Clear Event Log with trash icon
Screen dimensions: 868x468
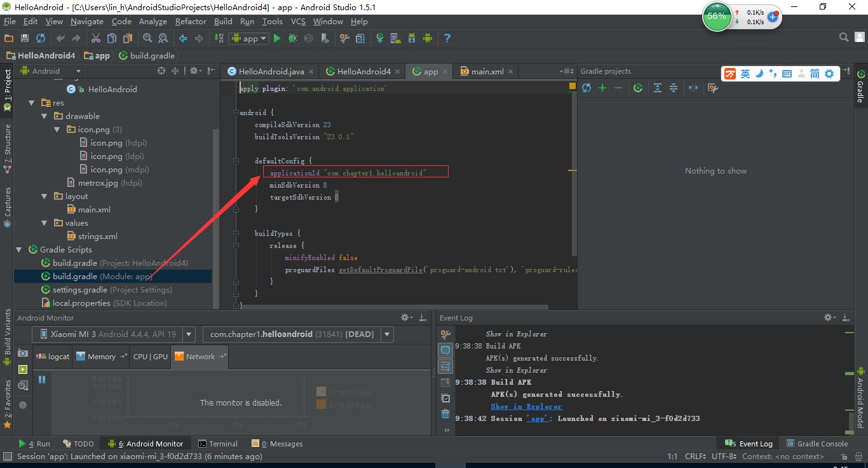[445, 414]
